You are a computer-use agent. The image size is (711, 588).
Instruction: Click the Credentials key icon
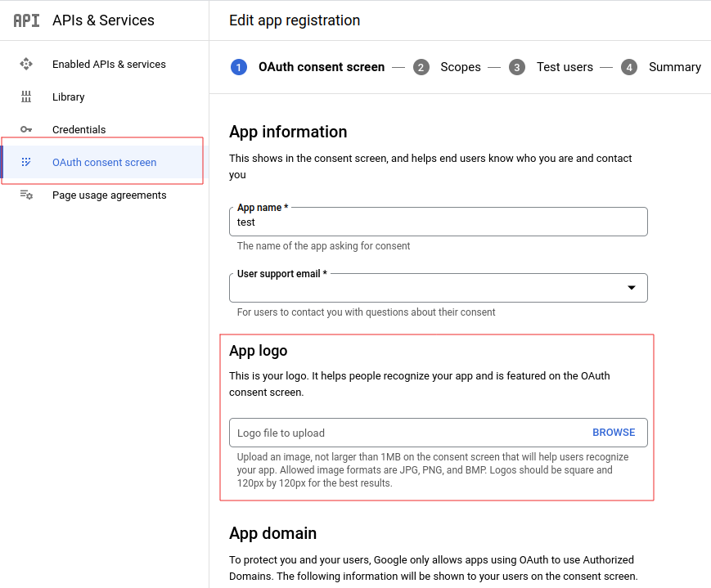point(26,129)
